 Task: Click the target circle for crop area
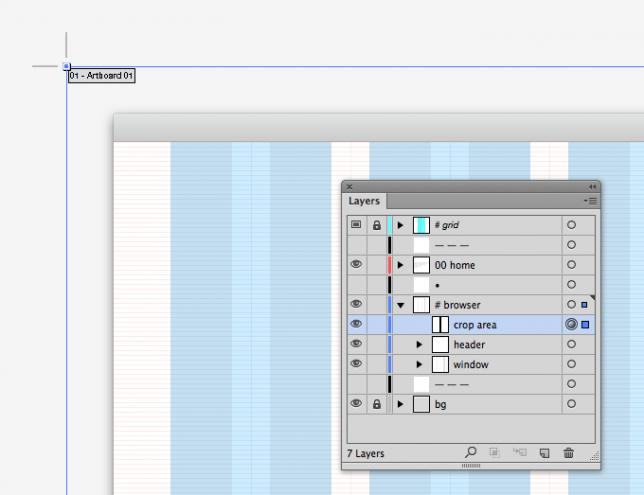(x=571, y=324)
